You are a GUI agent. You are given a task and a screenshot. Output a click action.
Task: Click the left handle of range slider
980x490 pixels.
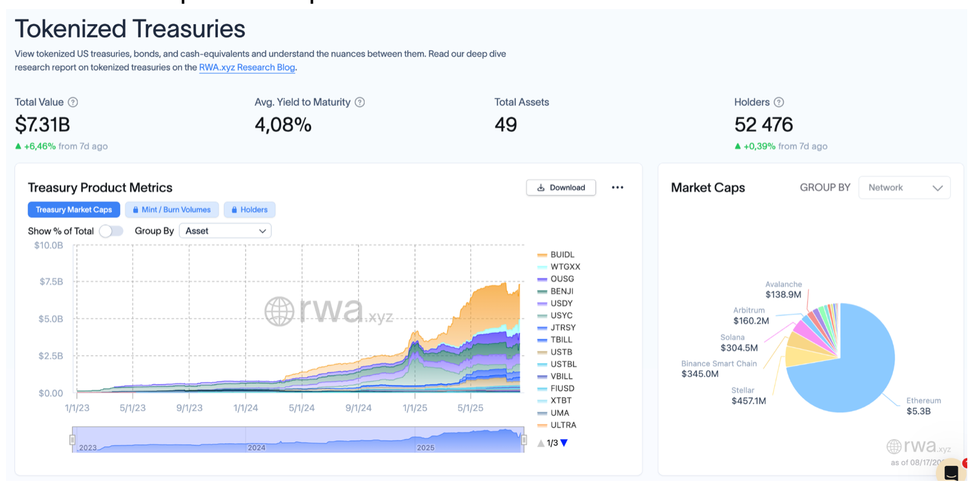coord(73,440)
